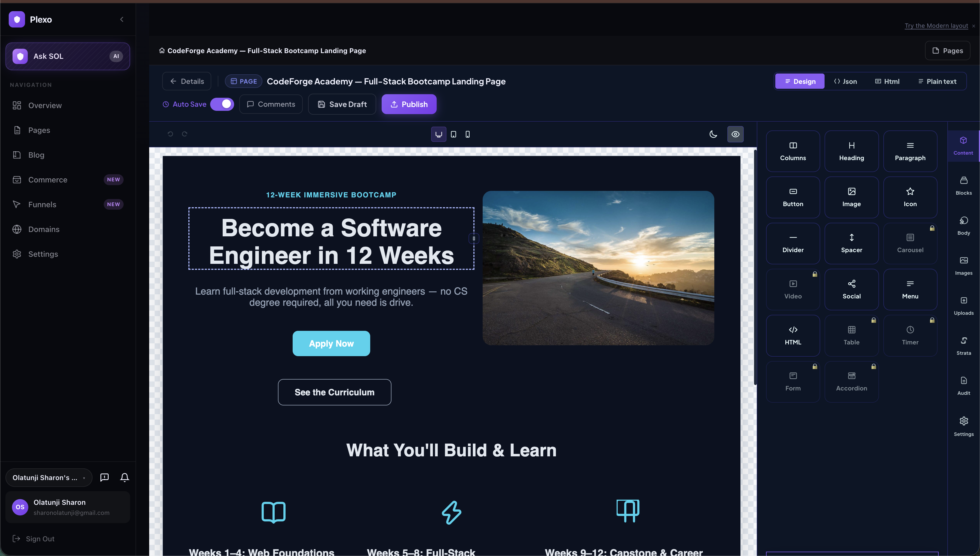The image size is (980, 556).
Task: Toggle dark mode moon icon
Action: (x=713, y=134)
